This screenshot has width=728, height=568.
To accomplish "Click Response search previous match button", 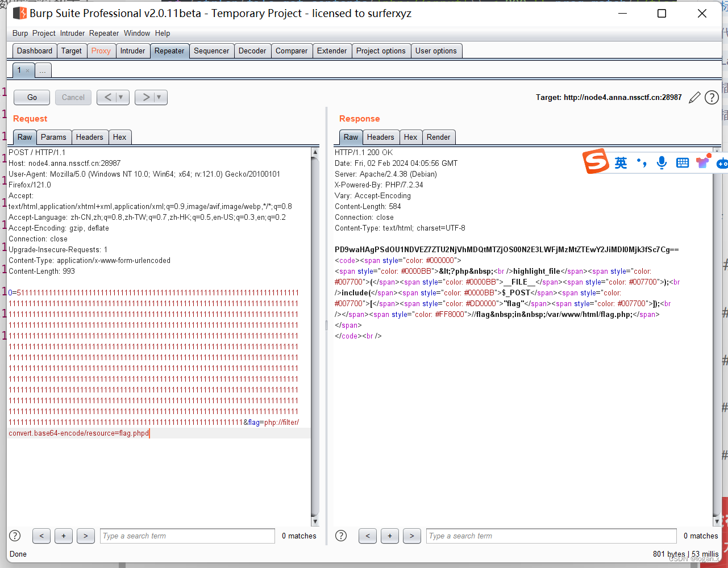I will click(368, 536).
